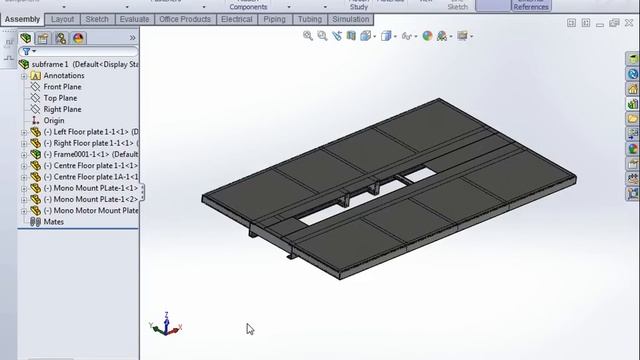Expand Mono Mount PLate-1<1>
Image resolution: width=640 pixels, height=360 pixels.
click(x=24, y=189)
